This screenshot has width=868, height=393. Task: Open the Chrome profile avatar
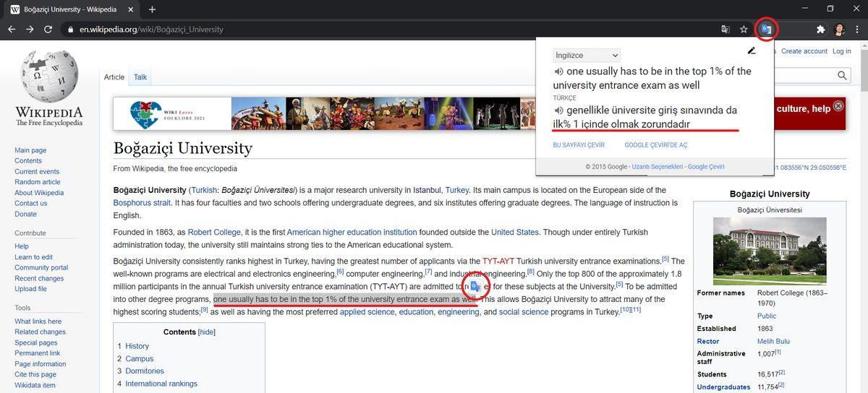(x=840, y=30)
